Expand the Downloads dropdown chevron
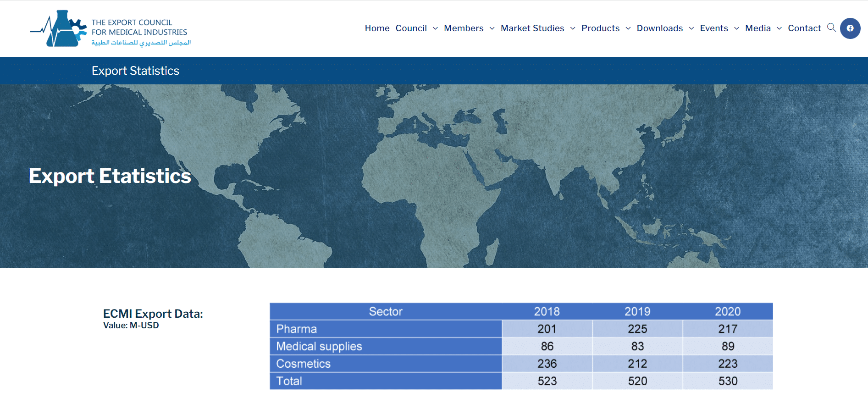868x409 pixels. pyautogui.click(x=691, y=28)
